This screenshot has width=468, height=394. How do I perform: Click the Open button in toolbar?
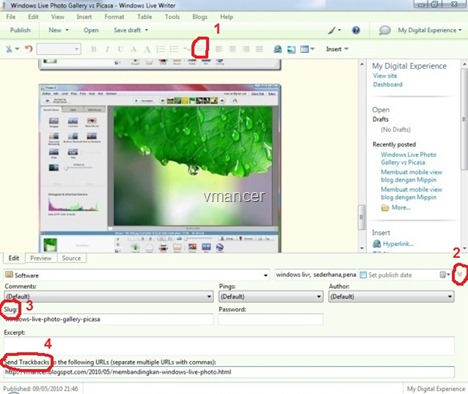click(91, 30)
